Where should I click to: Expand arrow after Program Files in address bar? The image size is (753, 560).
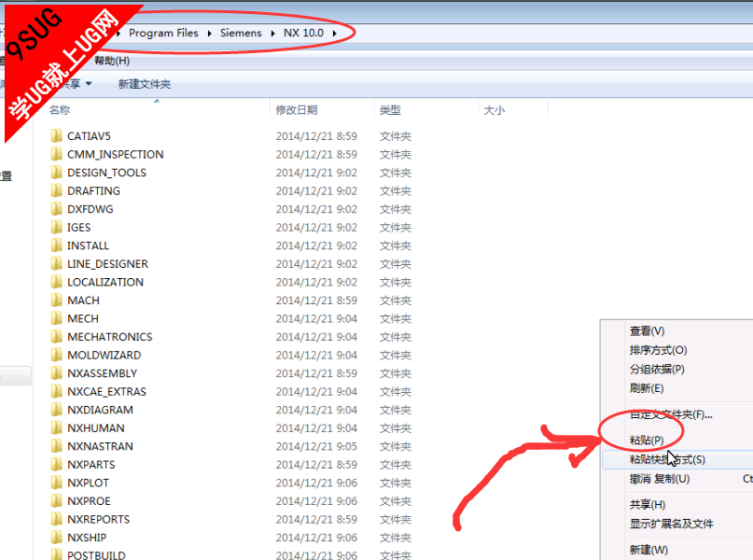(x=209, y=34)
